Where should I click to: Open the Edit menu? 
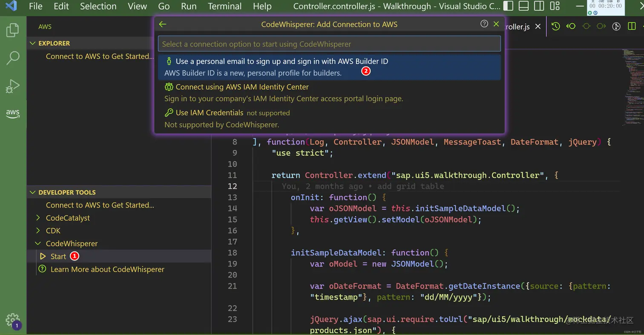[61, 6]
